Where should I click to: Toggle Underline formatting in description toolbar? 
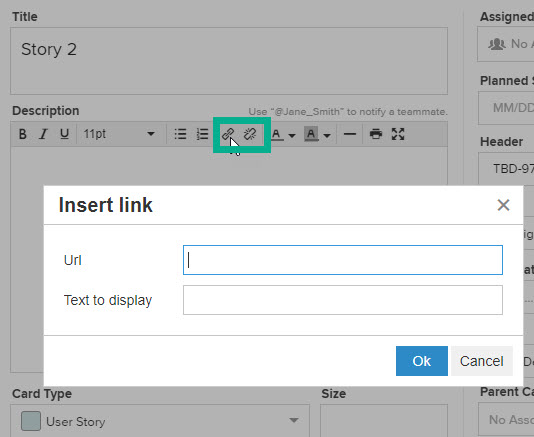64,134
